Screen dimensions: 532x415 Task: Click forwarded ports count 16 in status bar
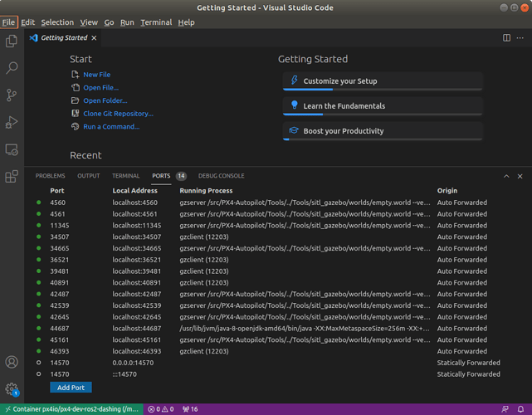(x=190, y=409)
